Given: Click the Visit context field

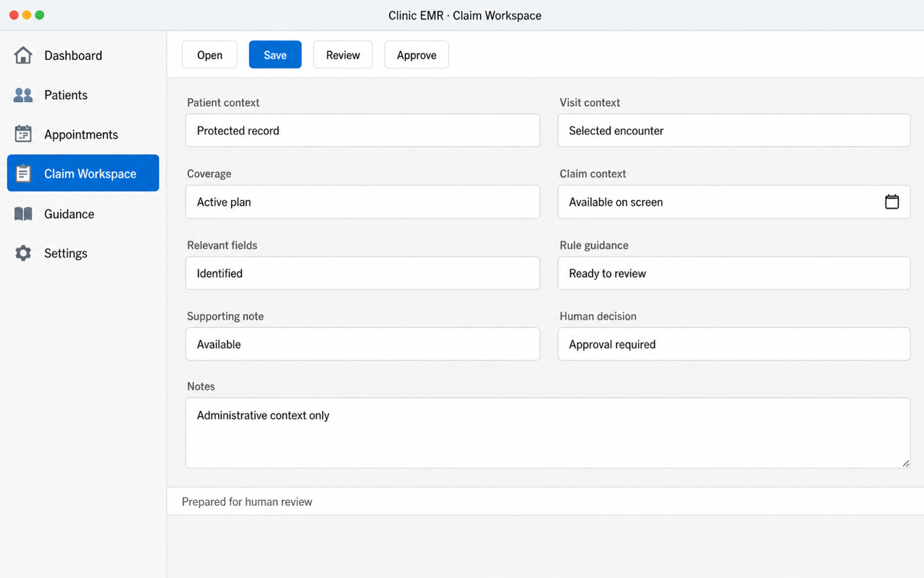Looking at the screenshot, I should click(734, 131).
